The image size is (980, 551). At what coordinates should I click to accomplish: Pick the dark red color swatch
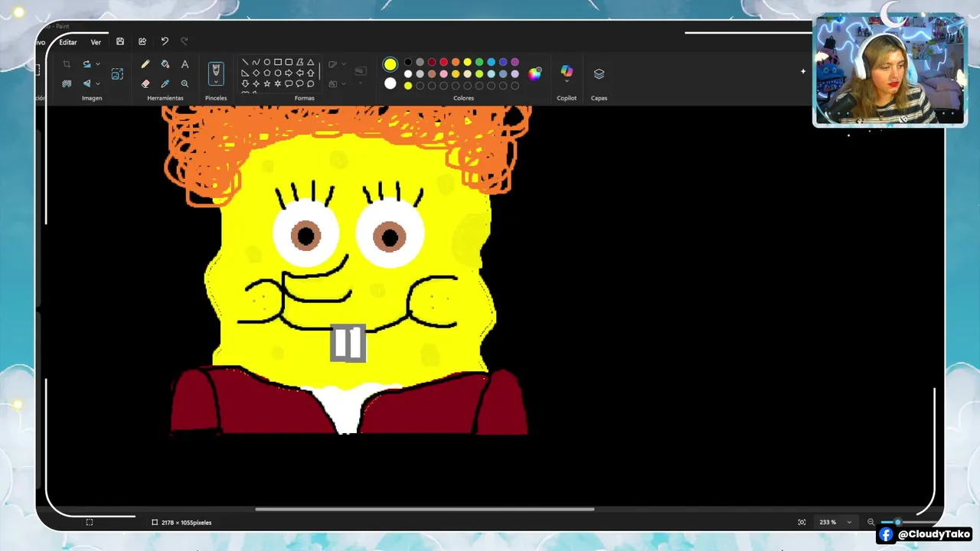[x=432, y=62]
